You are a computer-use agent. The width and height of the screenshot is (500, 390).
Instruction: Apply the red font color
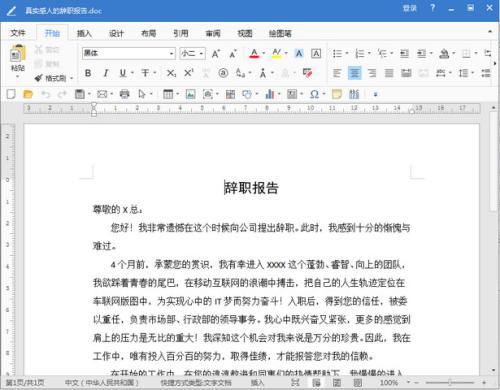254,53
